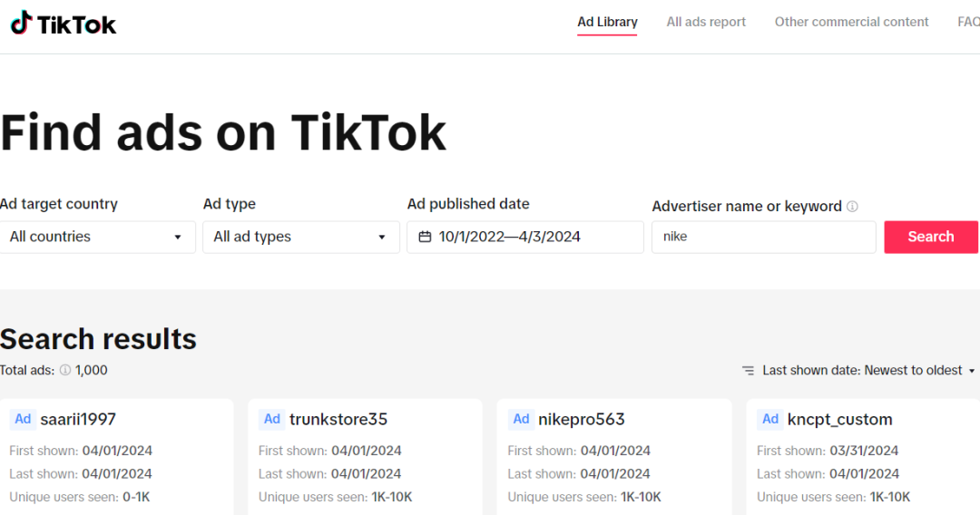Screen dimensions: 980x515
Task: Click the Total ads count 1,000
Action: [x=92, y=370]
